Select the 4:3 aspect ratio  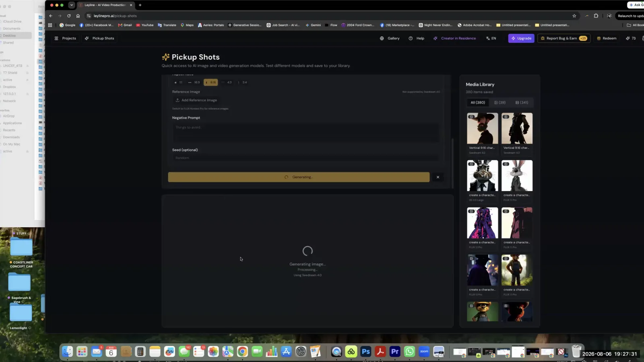[227, 82]
